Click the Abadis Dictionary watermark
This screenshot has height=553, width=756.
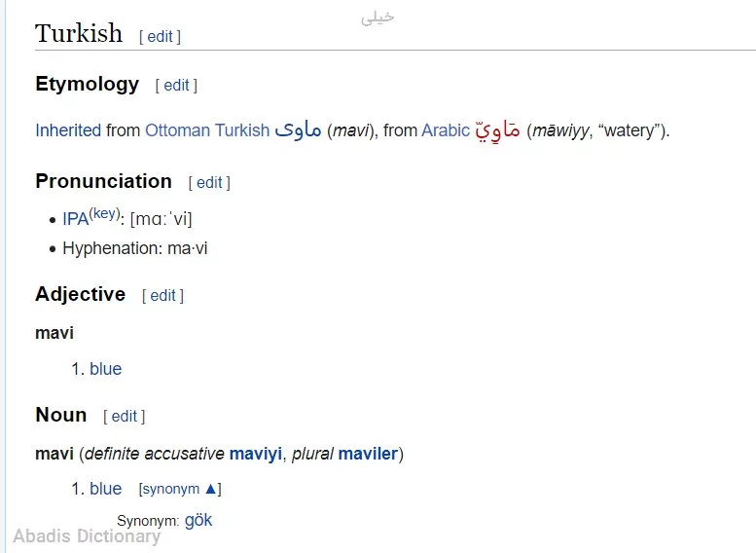pyautogui.click(x=87, y=535)
